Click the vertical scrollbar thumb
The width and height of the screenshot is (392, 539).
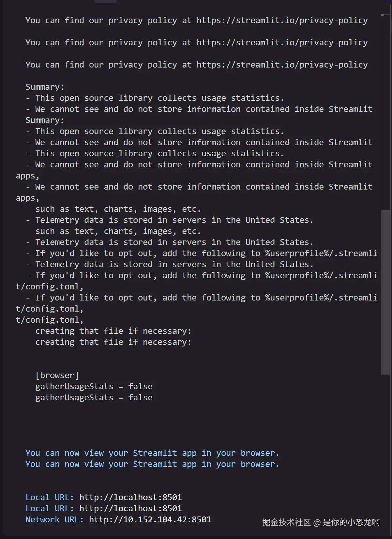pyautogui.click(x=386, y=292)
